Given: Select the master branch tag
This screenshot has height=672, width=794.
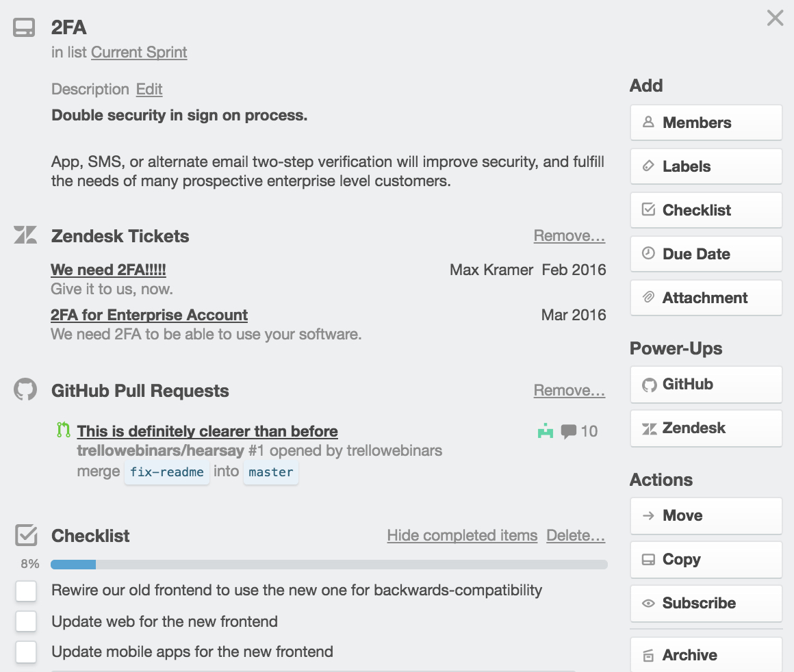Looking at the screenshot, I should click(x=271, y=472).
